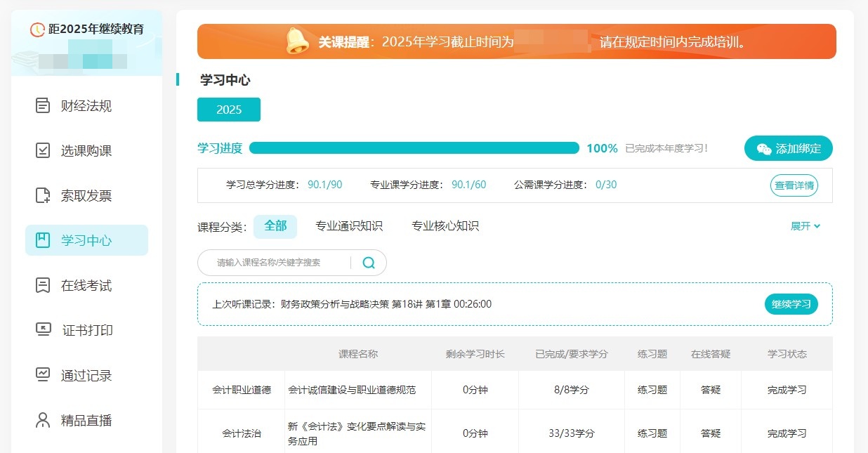Image resolution: width=868 pixels, height=453 pixels.
Task: Click the 选课购课 checkbox icon
Action: (43, 151)
